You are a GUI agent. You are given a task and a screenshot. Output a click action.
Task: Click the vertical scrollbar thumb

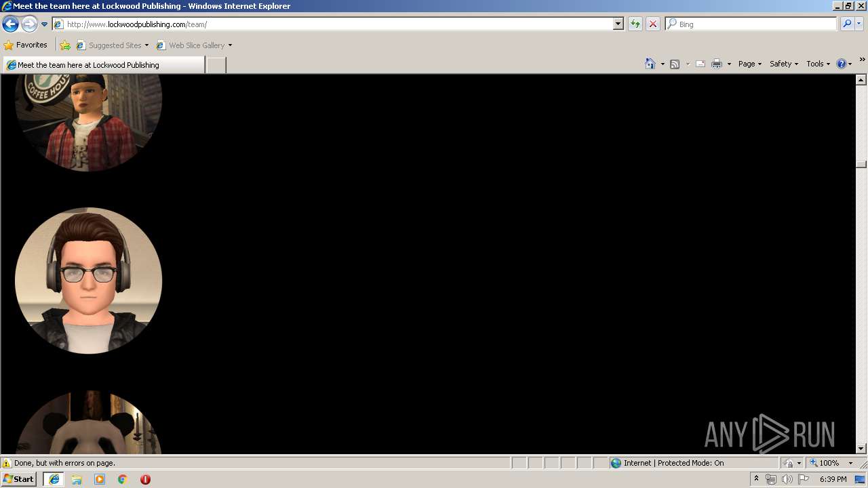[861, 164]
